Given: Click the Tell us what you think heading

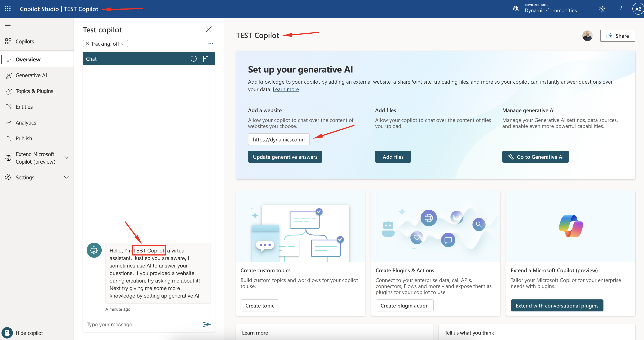Looking at the screenshot, I should (469, 333).
